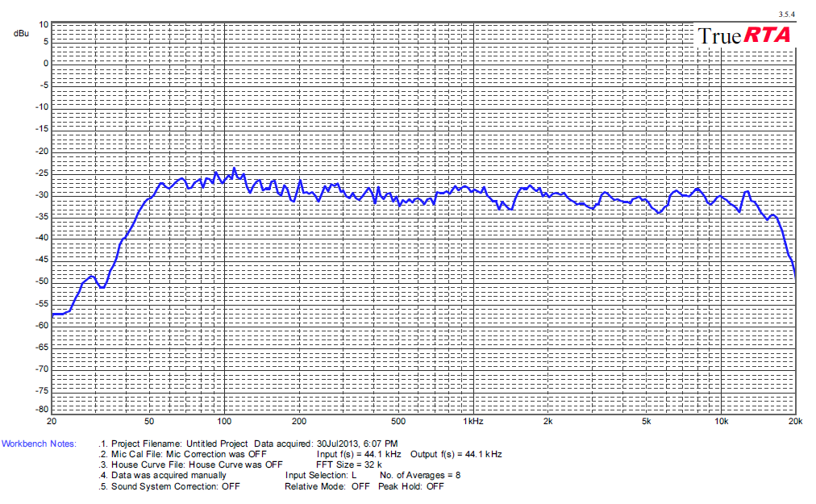816x504 pixels.
Task: Click the '50' label on frequency axis
Action: [149, 421]
